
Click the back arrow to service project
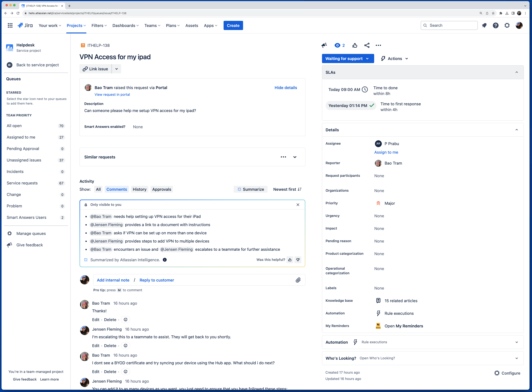tap(10, 65)
